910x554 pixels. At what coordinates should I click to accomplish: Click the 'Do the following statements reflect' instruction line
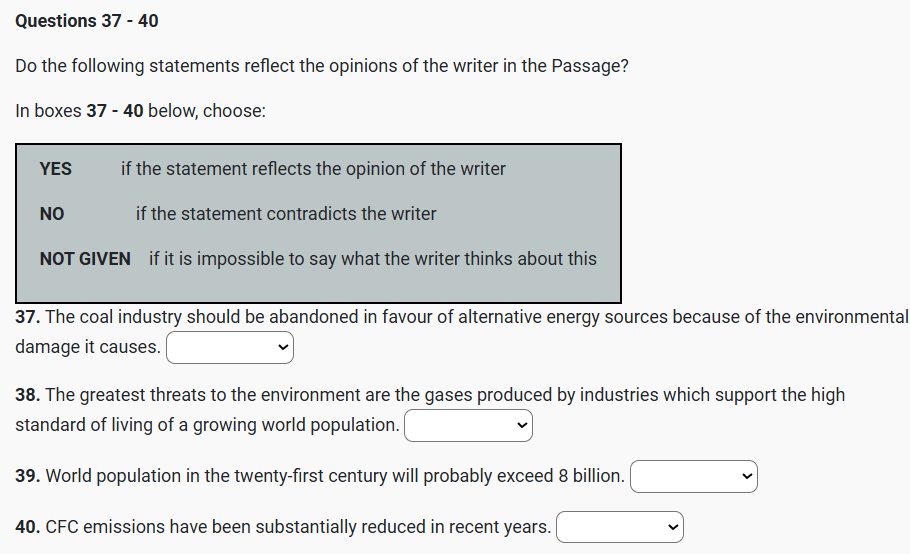[x=322, y=66]
